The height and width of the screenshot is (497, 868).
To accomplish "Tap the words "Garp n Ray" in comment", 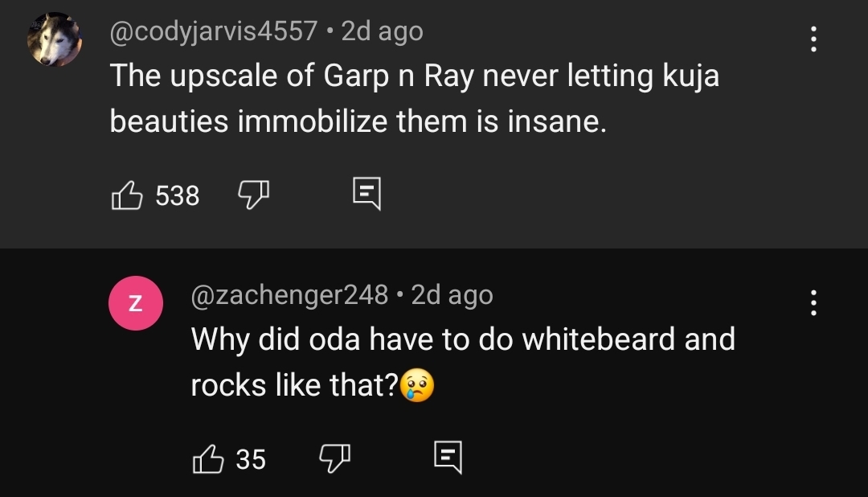I will click(x=399, y=76).
